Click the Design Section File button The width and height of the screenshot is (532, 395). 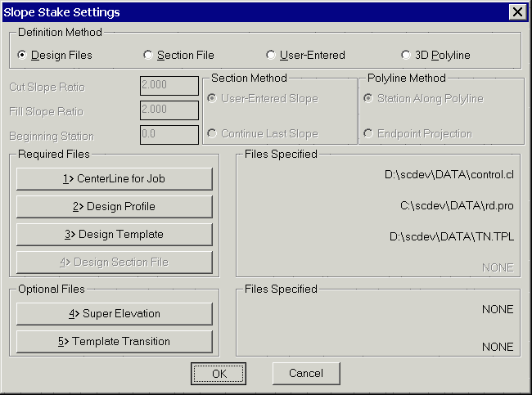115,262
